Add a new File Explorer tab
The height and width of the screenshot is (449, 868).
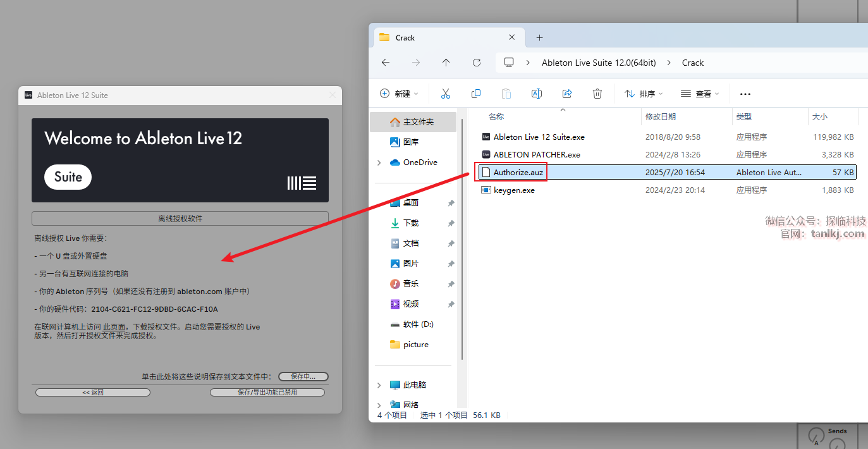[539, 37]
